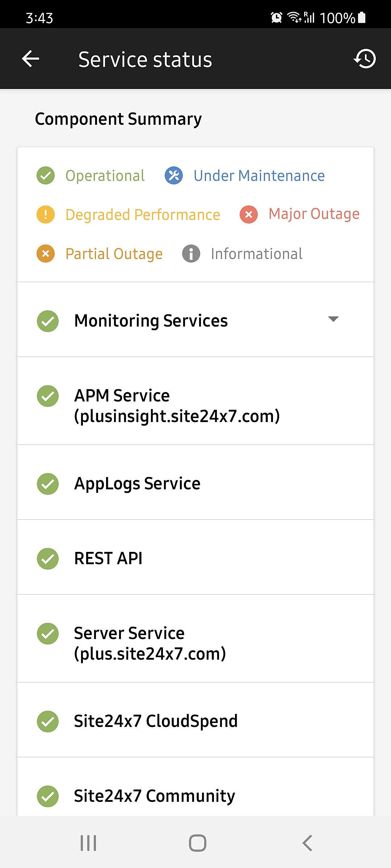Tap the Operational green check legend icon
The width and height of the screenshot is (391, 868).
click(x=46, y=176)
